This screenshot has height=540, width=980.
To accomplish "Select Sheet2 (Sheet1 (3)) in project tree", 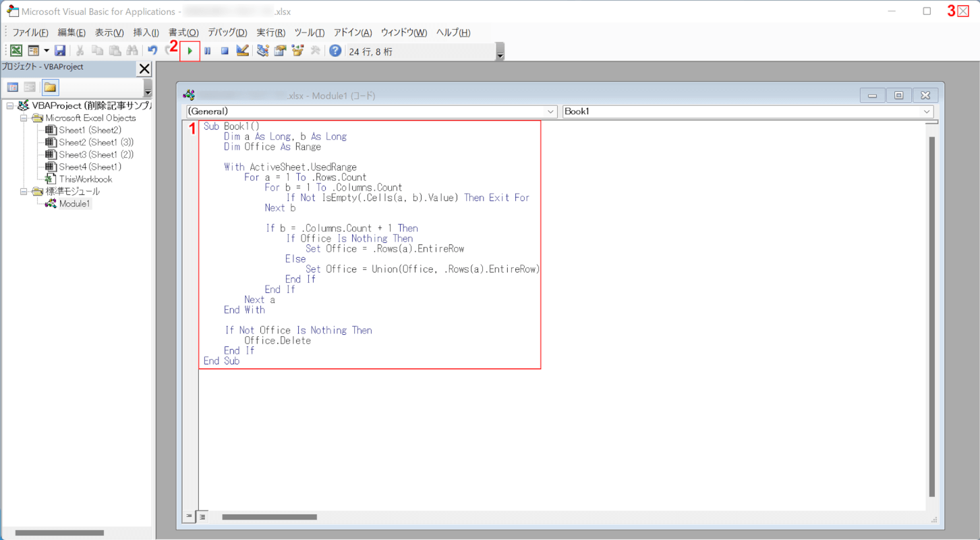I will coord(96,142).
